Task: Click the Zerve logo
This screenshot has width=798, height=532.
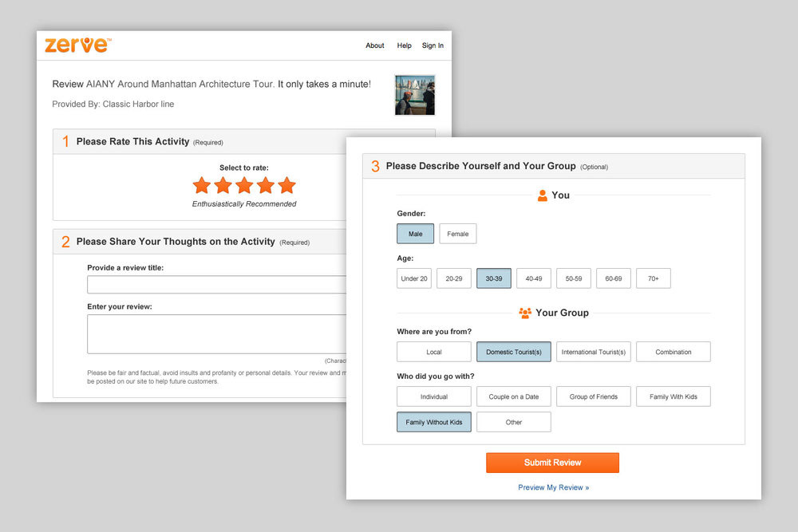Action: [78, 45]
